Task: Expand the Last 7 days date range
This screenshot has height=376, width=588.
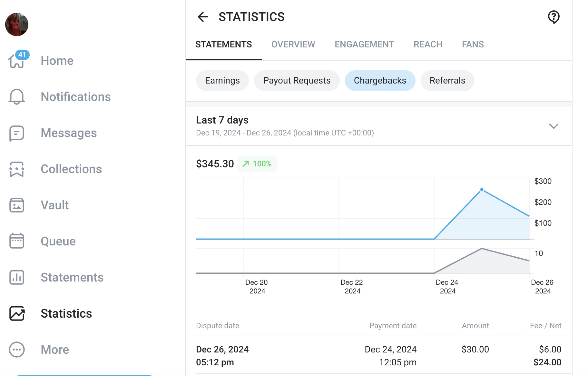Action: (554, 126)
